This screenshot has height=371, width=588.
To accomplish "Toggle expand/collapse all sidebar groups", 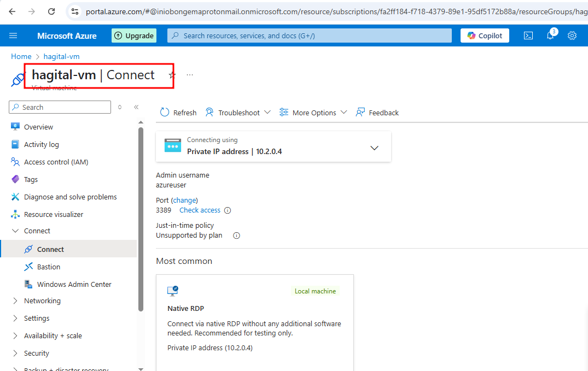I will pyautogui.click(x=120, y=107).
